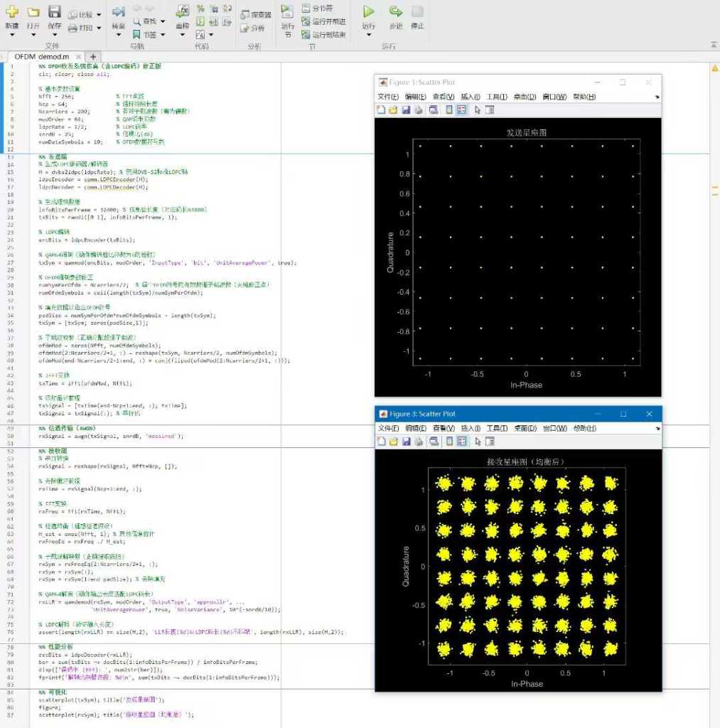The image size is (720, 728).
Task: Click the Step (步进) icon
Action: [x=396, y=12]
